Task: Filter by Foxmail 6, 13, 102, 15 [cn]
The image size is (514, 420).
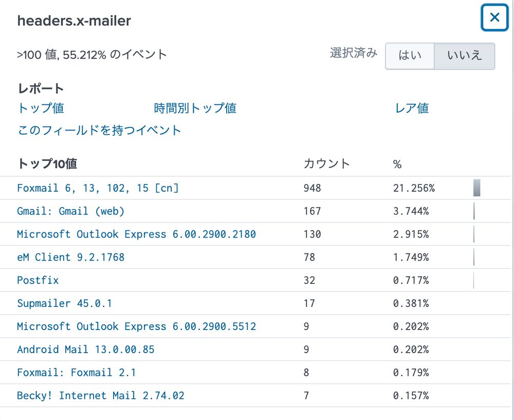Action: point(98,188)
